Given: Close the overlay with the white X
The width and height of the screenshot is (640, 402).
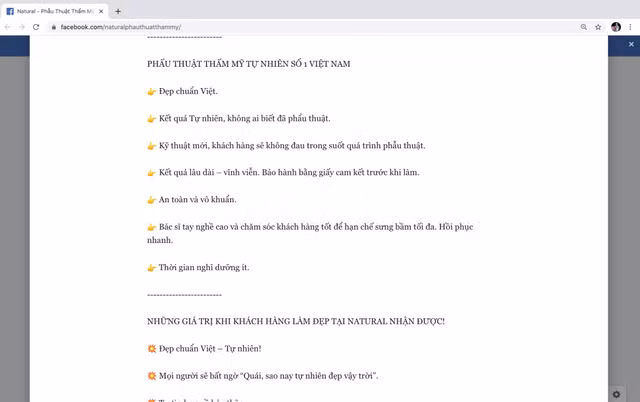Looking at the screenshot, I should [x=631, y=44].
